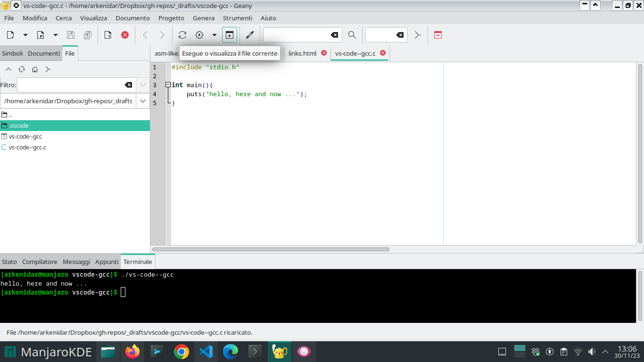Refresh the file browser listing

(x=22, y=69)
